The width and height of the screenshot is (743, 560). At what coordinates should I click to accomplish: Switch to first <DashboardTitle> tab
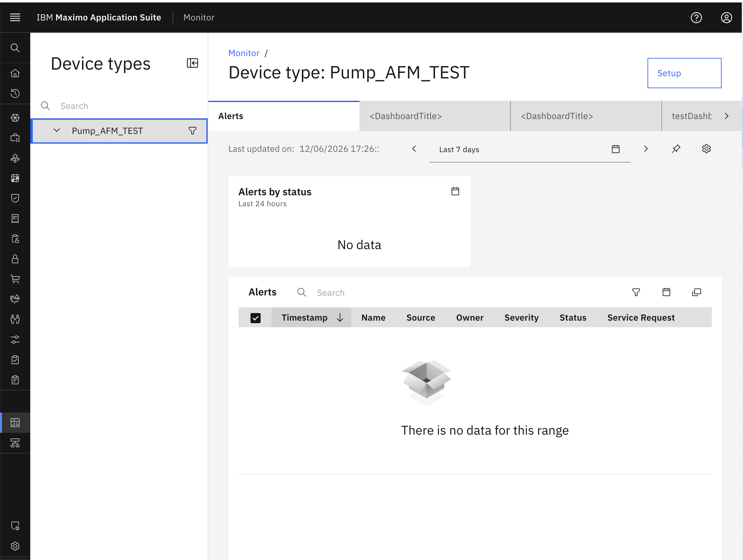click(x=435, y=116)
